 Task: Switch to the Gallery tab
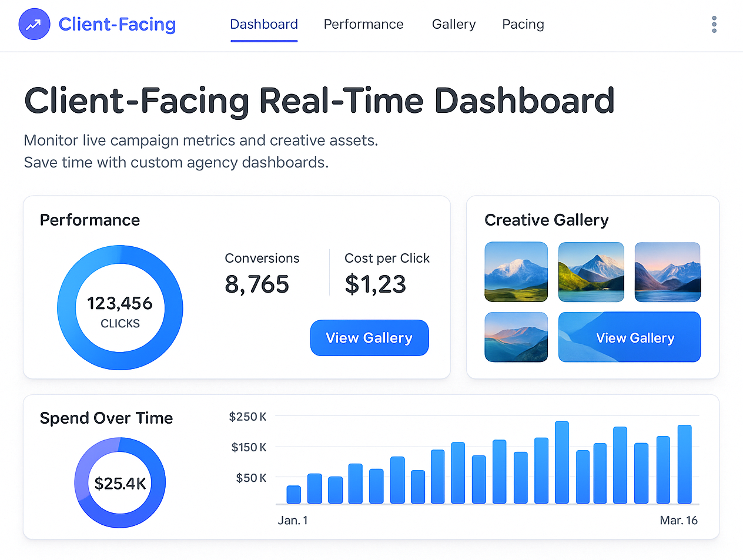tap(453, 24)
